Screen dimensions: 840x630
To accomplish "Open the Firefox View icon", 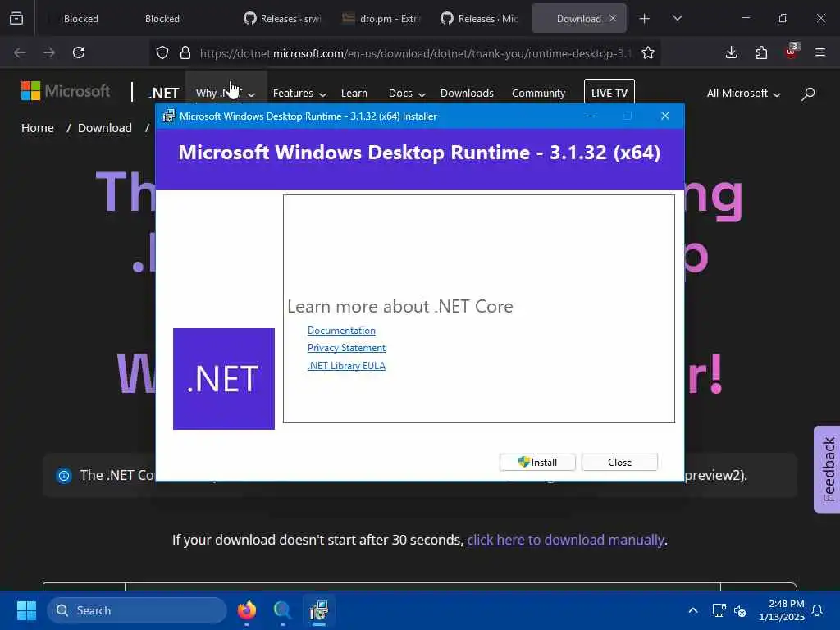I will pos(16,18).
